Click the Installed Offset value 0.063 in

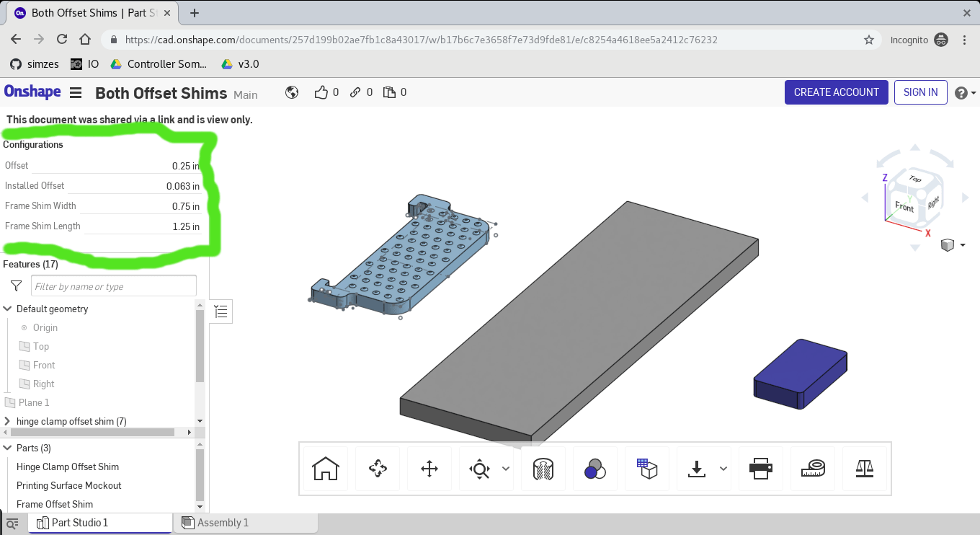pos(183,186)
